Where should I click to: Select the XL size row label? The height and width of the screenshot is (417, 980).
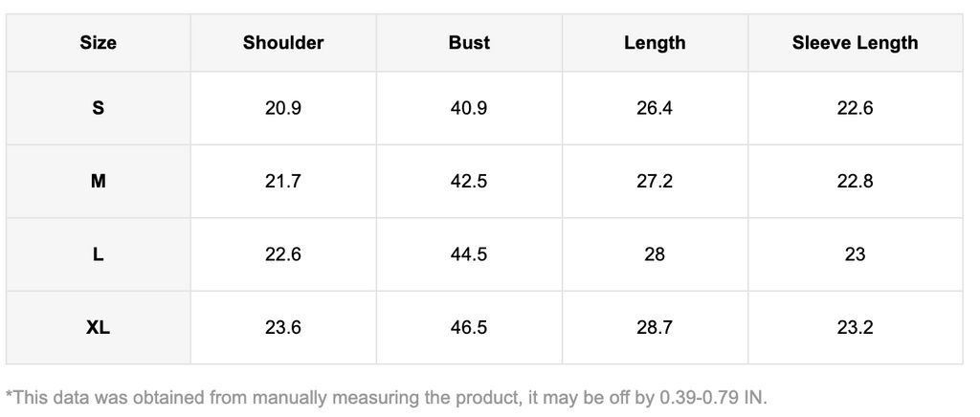(98, 327)
